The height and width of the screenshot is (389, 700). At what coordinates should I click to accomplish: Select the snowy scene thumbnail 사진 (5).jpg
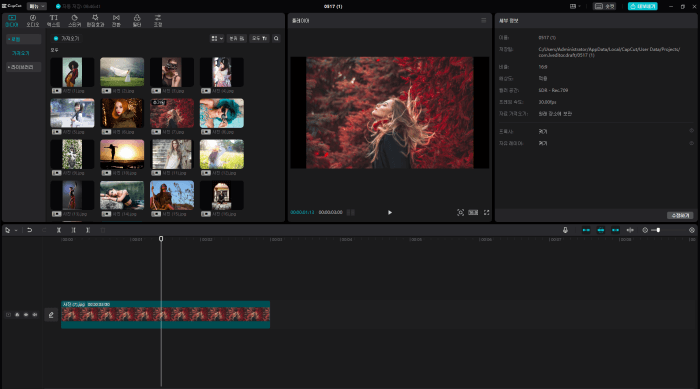(x=72, y=113)
